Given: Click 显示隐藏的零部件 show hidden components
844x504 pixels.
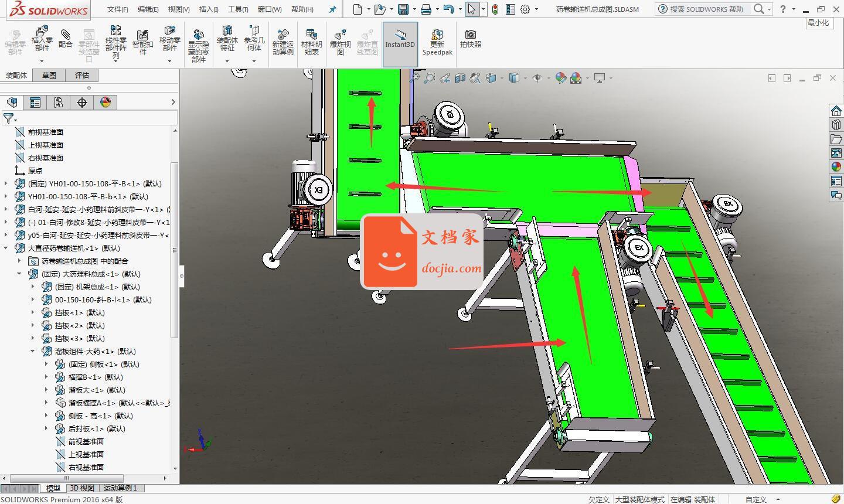Looking at the screenshot, I should pos(198,46).
